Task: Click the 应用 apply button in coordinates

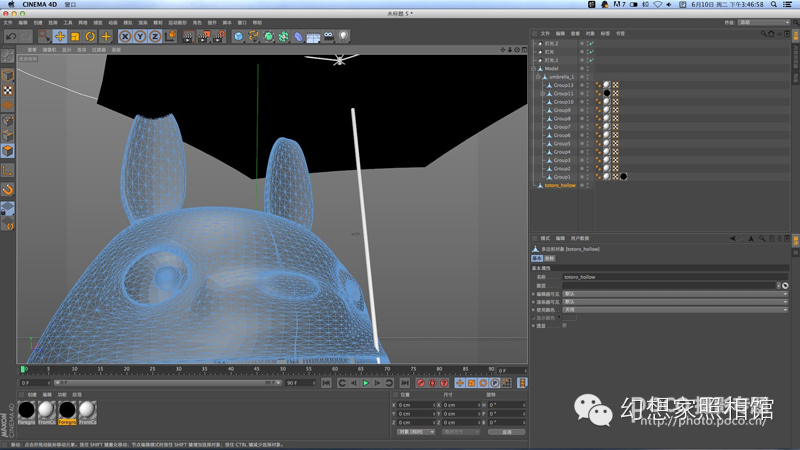Action: coord(507,432)
